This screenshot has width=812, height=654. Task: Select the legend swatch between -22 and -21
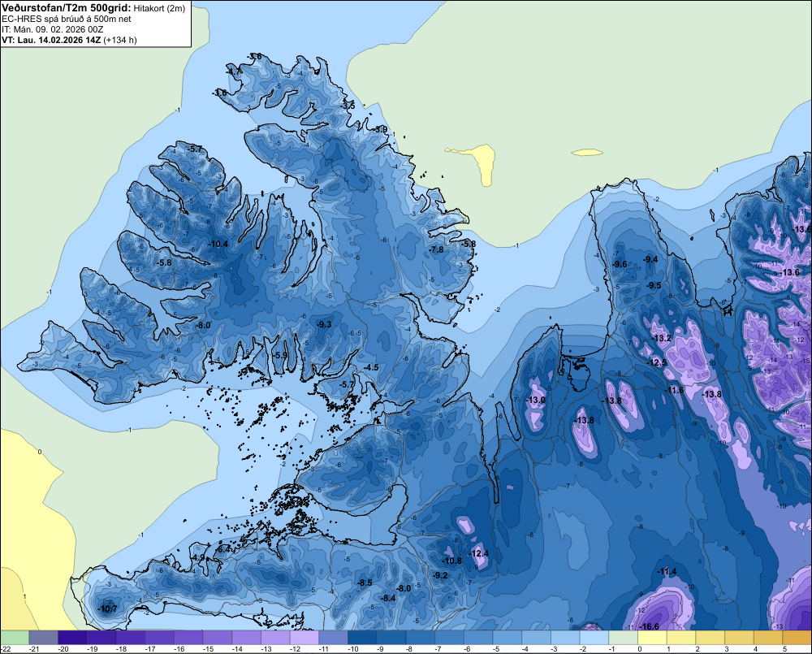pos(15,638)
